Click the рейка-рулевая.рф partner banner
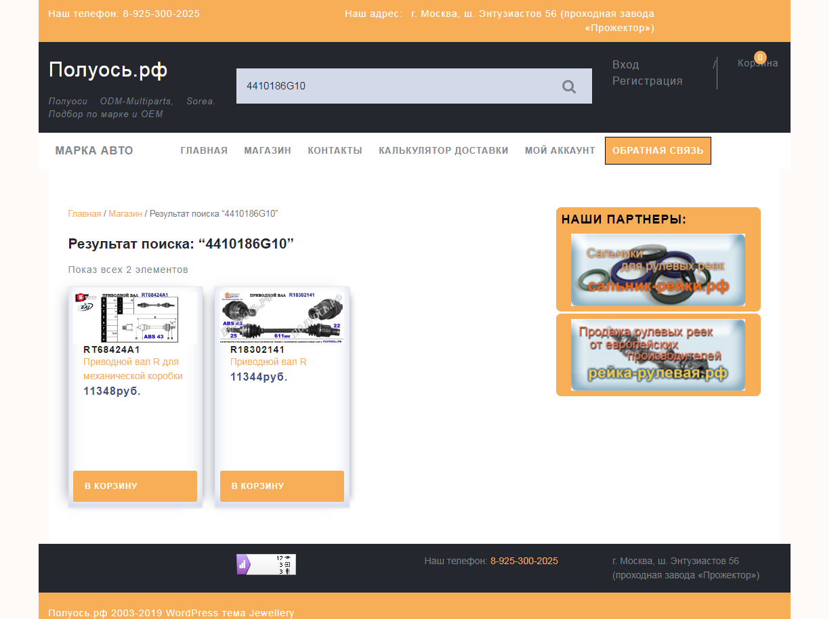Screen dimensions: 840x619 point(658,355)
